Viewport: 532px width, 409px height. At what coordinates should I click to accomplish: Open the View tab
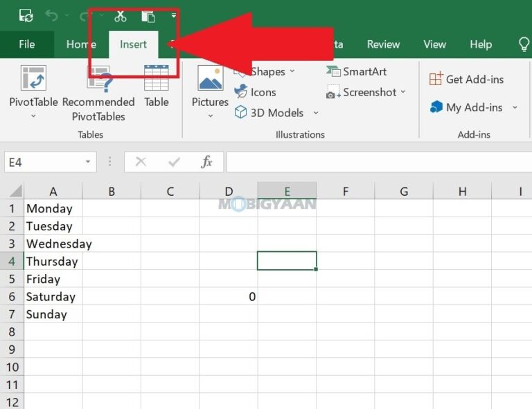tap(434, 44)
